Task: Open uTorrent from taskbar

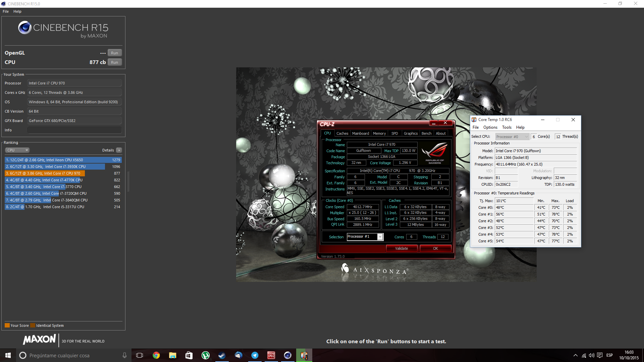Action: click(x=205, y=355)
